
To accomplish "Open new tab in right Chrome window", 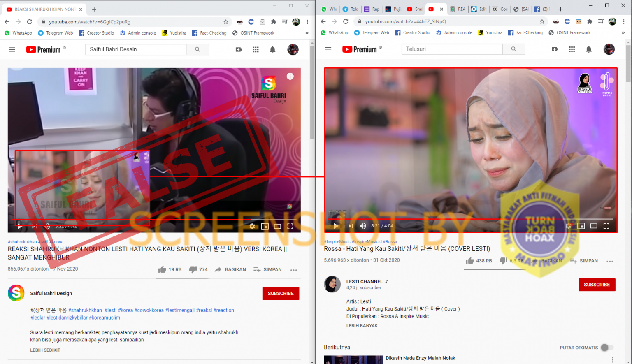I will coord(560,9).
